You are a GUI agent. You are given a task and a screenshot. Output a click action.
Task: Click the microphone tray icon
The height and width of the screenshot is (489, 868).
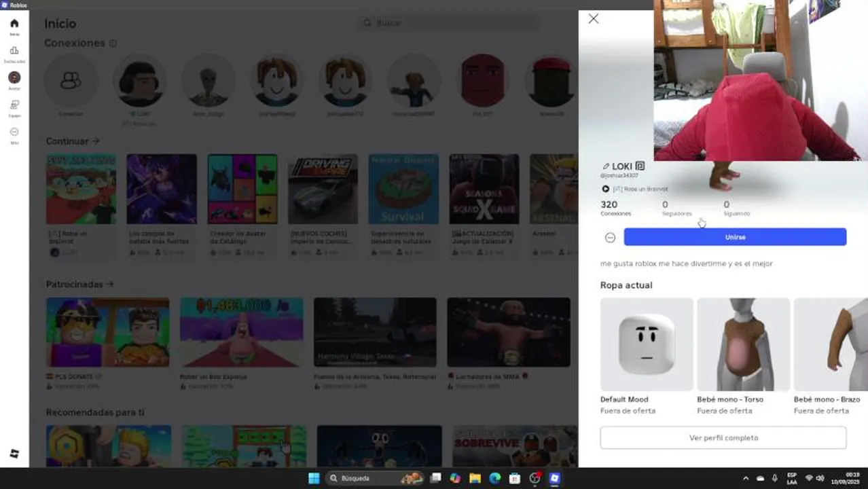[x=775, y=478]
